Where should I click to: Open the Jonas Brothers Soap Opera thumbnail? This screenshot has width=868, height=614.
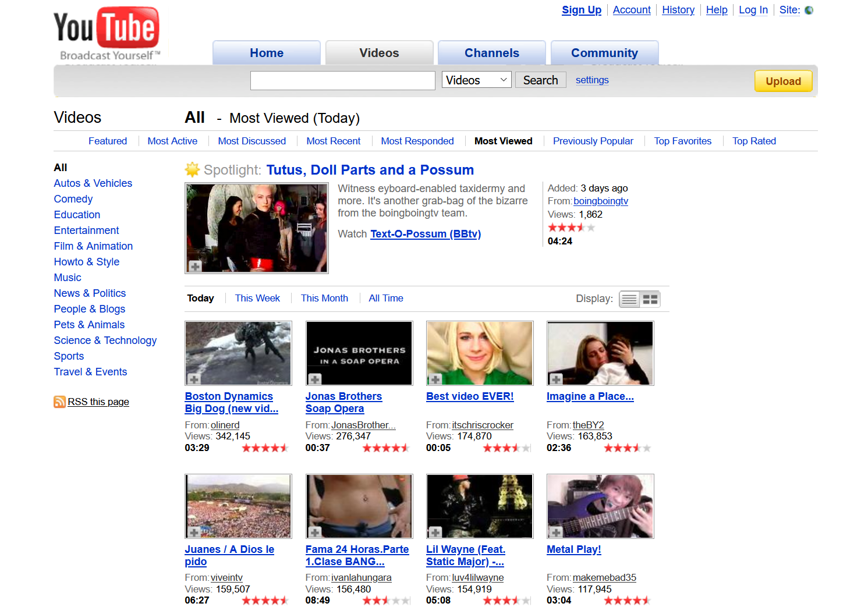(359, 353)
